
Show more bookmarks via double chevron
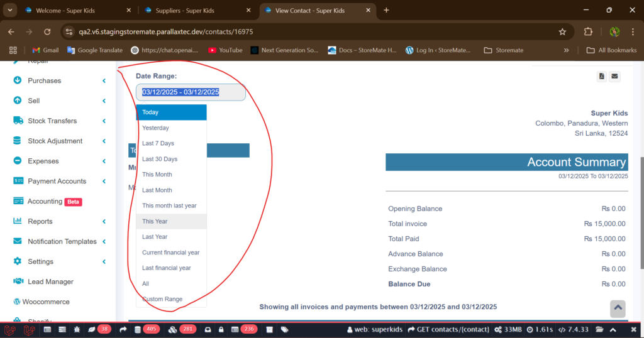[x=566, y=50]
